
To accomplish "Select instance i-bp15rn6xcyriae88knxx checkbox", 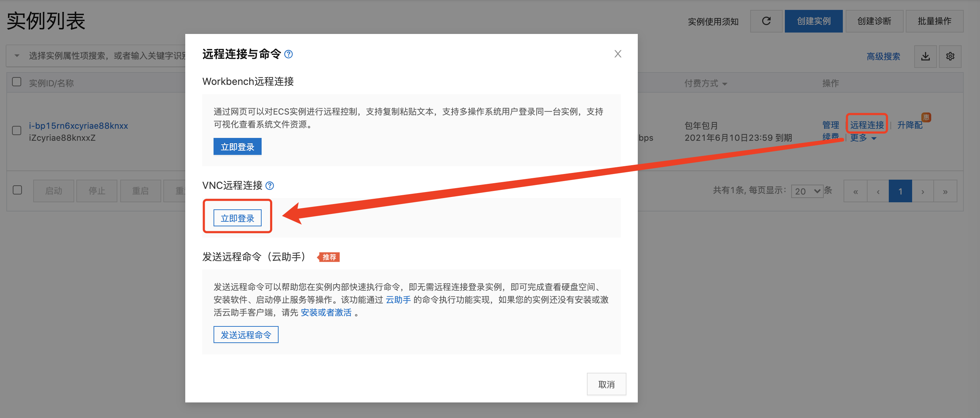I will (17, 130).
